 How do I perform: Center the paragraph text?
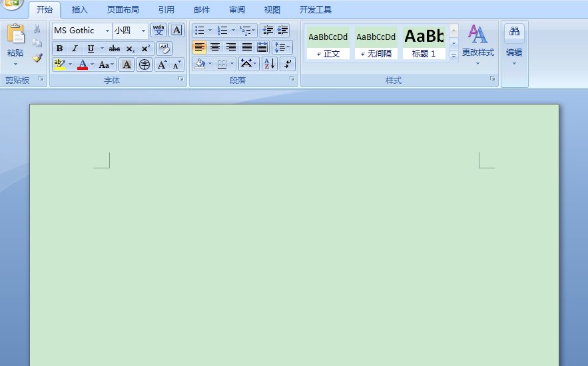click(x=215, y=47)
